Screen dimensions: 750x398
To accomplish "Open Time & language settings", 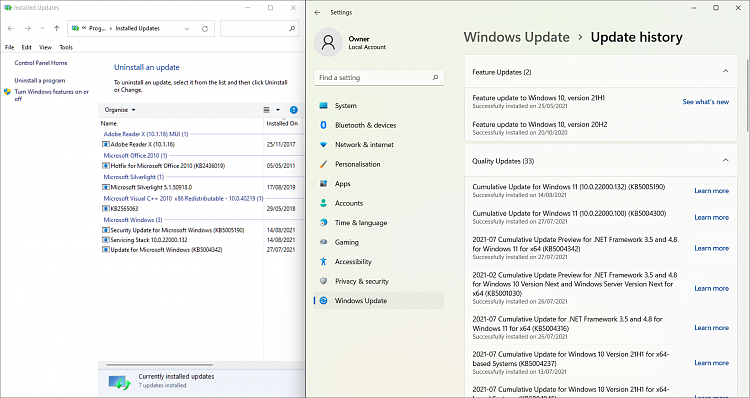I will point(379,223).
